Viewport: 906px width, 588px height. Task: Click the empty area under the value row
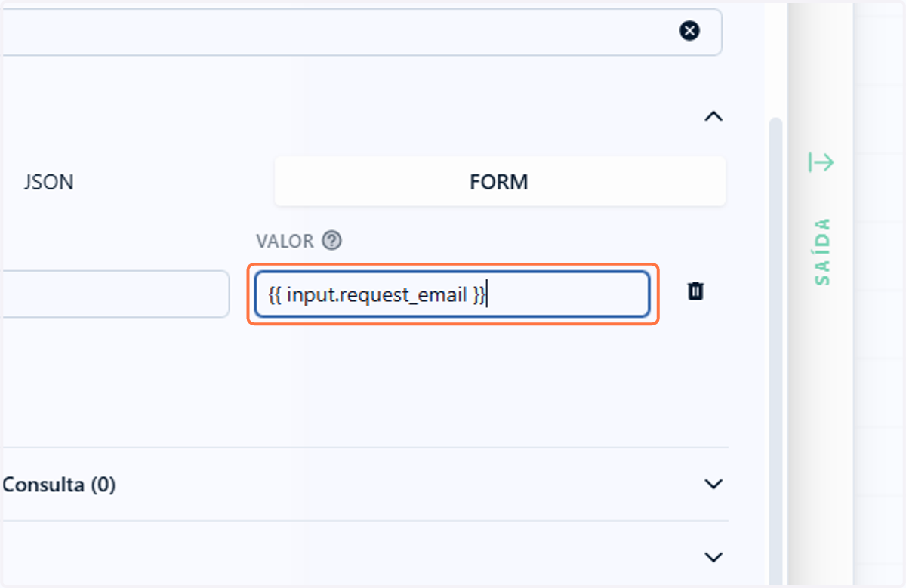coord(362,385)
